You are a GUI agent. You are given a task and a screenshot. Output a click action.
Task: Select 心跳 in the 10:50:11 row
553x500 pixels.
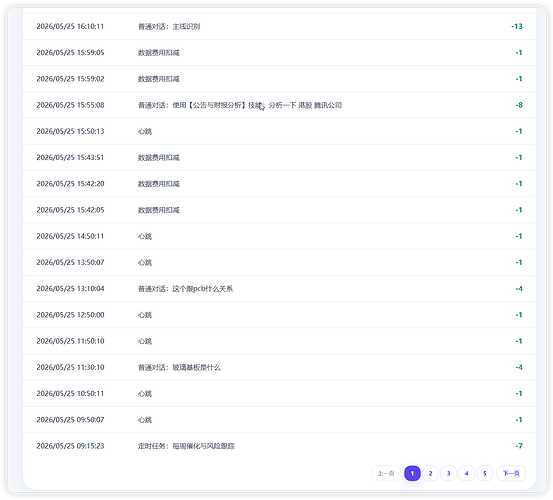(145, 393)
